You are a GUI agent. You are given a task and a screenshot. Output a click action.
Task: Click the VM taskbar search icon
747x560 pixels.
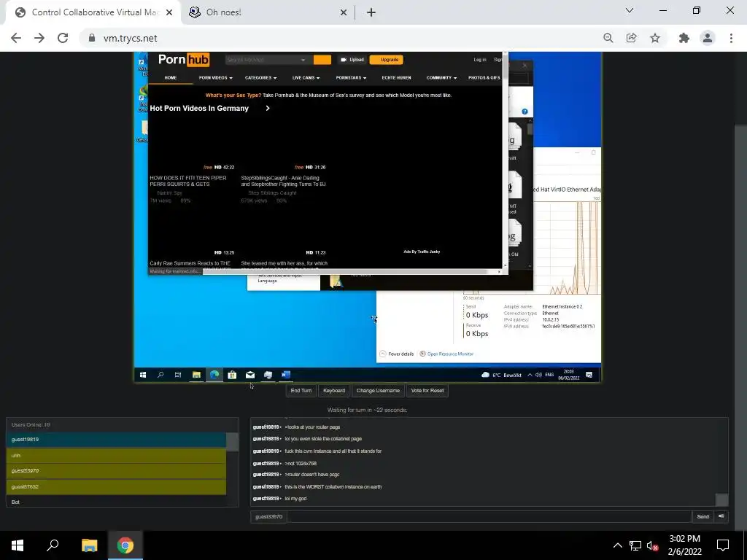[x=160, y=375]
